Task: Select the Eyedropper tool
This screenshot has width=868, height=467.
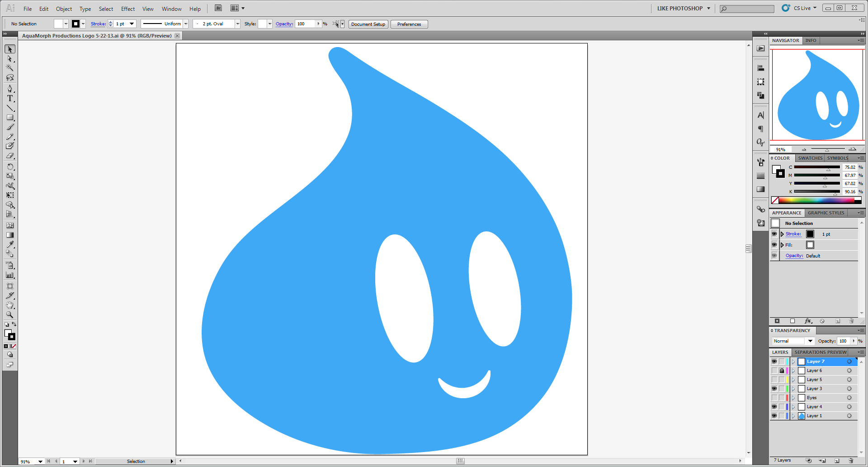Action: [x=9, y=244]
